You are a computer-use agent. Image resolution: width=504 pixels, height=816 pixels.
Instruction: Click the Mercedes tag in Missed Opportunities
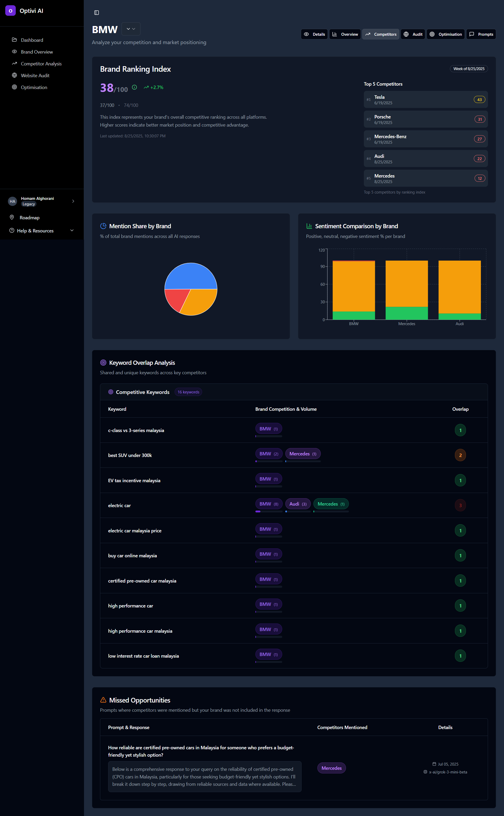click(x=331, y=768)
